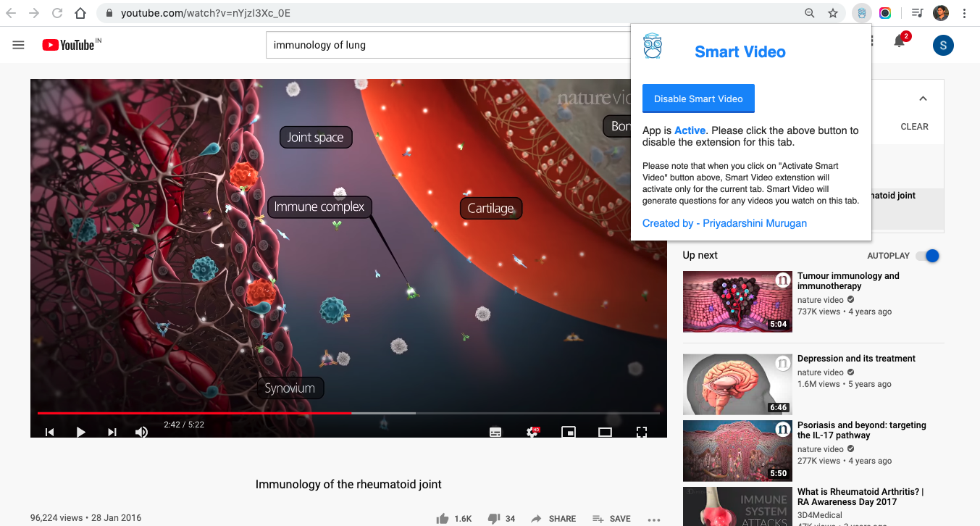The image size is (980, 526).
Task: Share the video
Action: point(553,519)
